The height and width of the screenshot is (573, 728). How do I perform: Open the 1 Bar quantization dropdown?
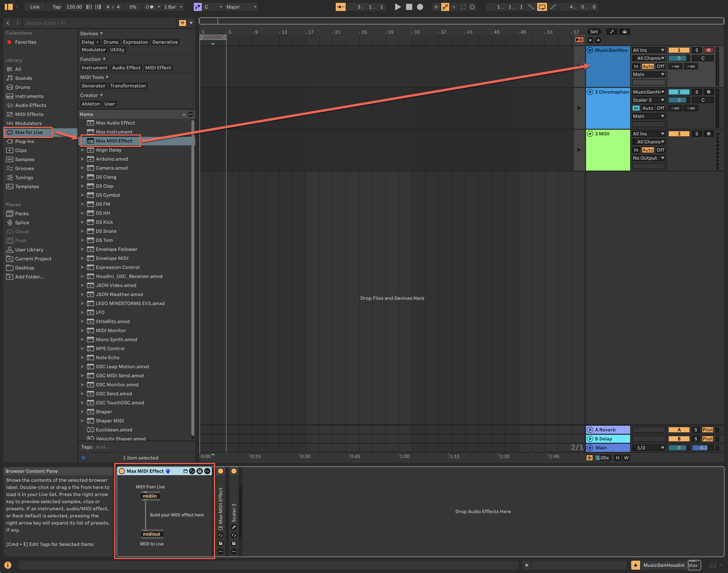click(x=173, y=7)
